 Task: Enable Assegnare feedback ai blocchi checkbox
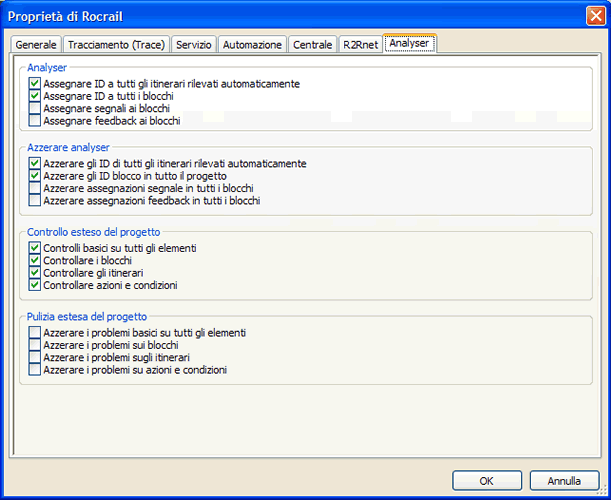[35, 121]
